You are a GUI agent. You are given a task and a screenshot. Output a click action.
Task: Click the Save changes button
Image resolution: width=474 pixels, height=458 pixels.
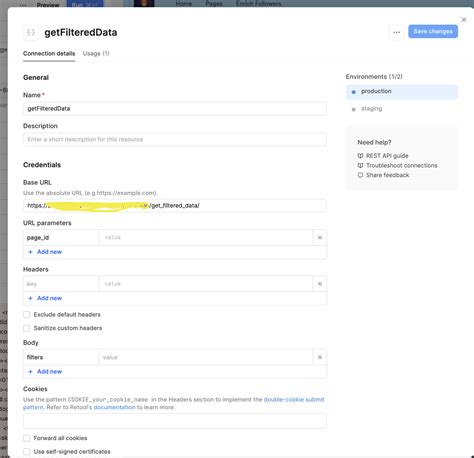tap(433, 31)
